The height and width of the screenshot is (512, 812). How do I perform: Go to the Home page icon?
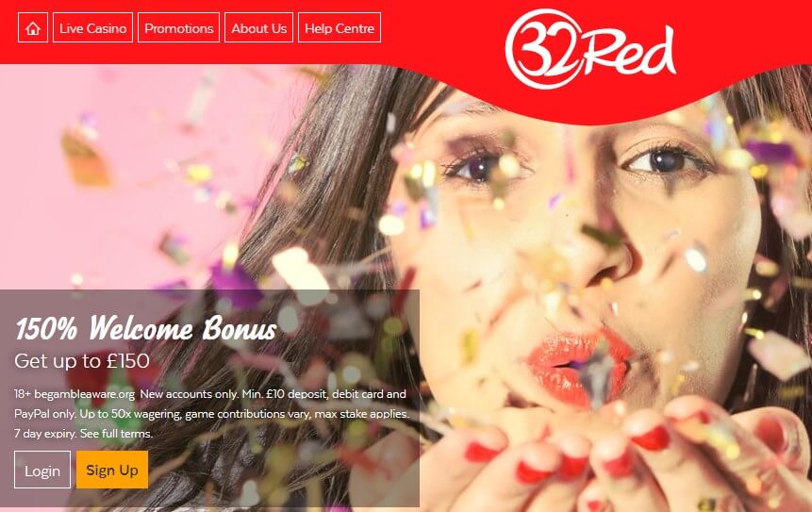[x=33, y=28]
